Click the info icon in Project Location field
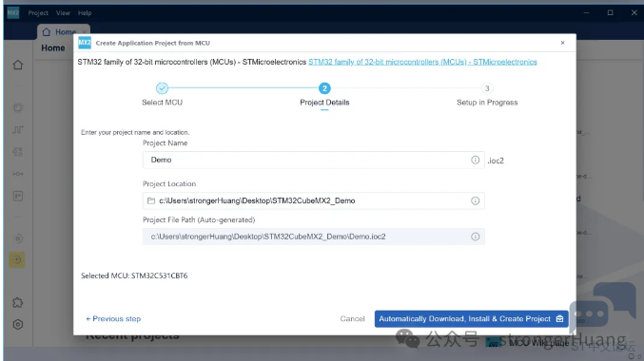Screen dimensions: 644x361 476,200
